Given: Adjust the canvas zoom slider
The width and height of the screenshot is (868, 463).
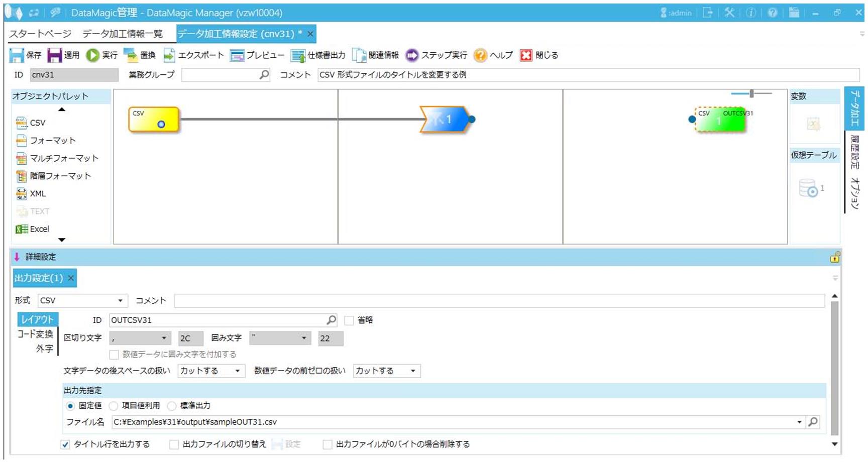Looking at the screenshot, I should click(751, 93).
